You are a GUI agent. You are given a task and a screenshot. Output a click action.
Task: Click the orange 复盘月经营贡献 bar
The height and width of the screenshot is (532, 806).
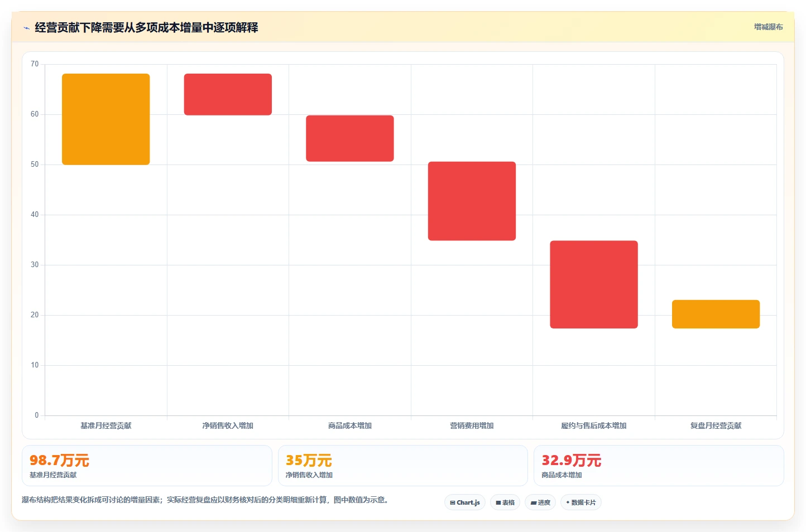[716, 315]
